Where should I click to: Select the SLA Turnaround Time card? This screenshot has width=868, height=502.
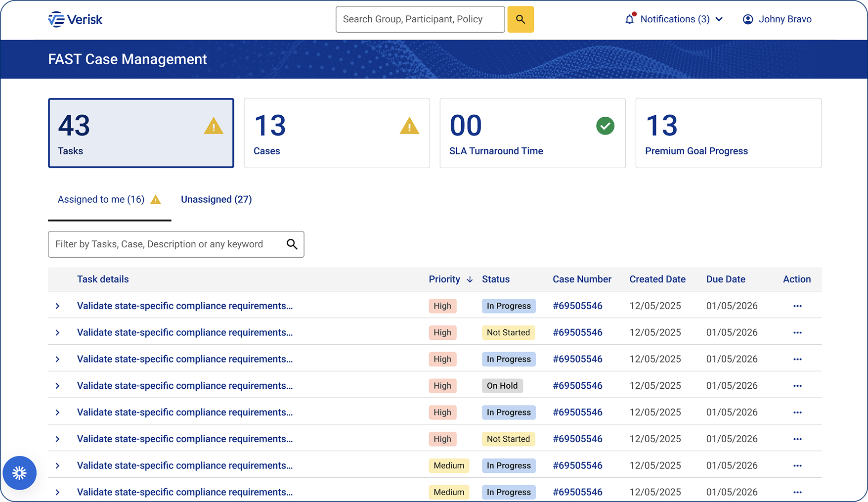[x=532, y=133]
